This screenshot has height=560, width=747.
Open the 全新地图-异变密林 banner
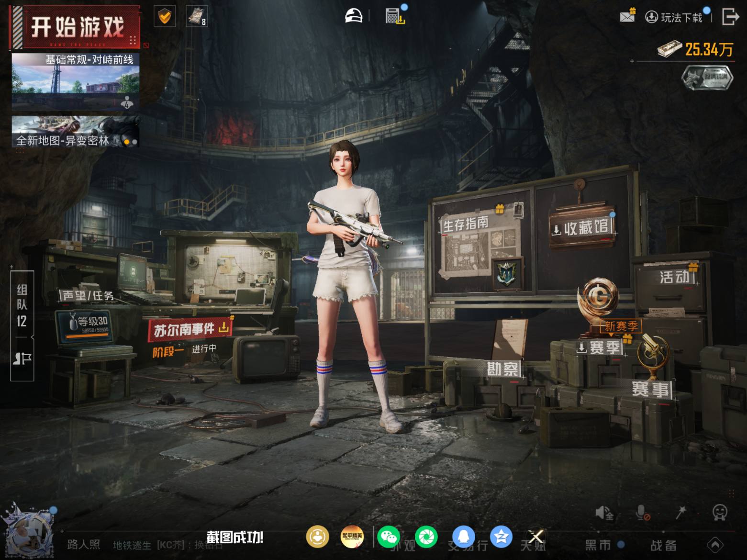76,131
